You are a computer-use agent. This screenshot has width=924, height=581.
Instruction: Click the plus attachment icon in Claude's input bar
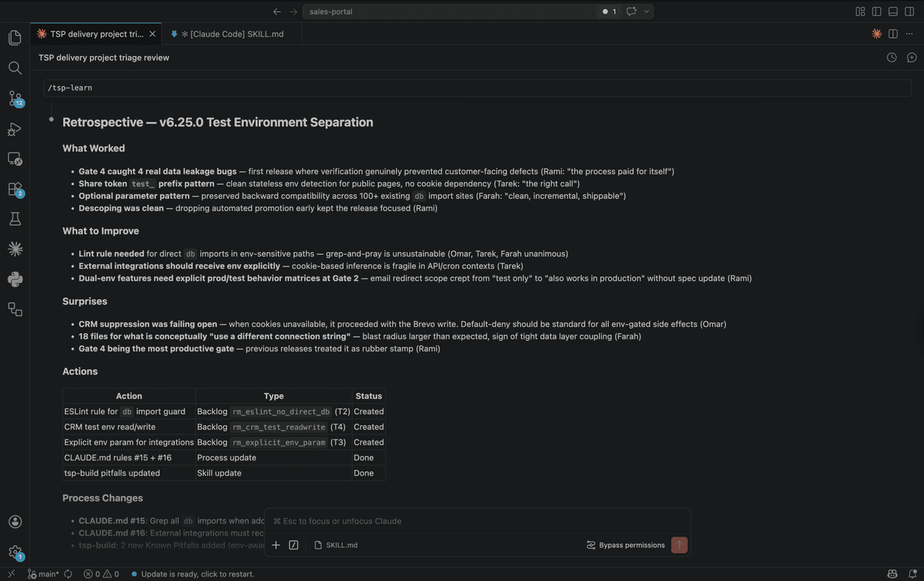coord(275,545)
